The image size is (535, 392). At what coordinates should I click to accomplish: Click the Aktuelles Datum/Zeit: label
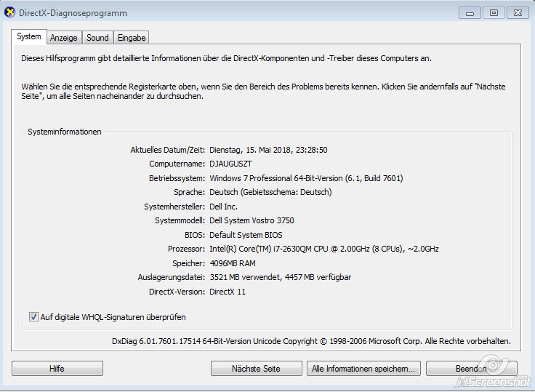[x=168, y=150]
